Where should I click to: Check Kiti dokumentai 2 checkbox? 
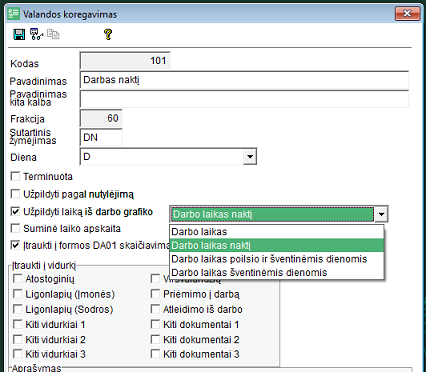pos(155,340)
